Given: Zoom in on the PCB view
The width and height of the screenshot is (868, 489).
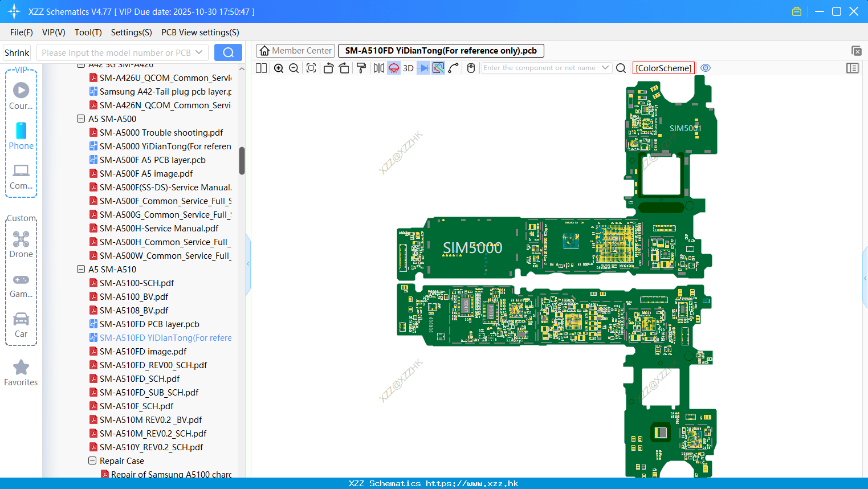Looking at the screenshot, I should 279,68.
